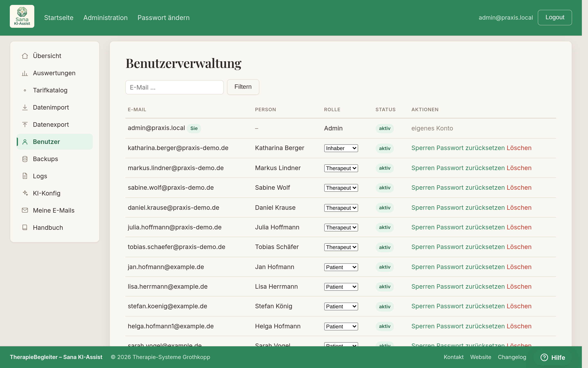Focus the E-Mail filter input field
Screen dimensions: 588x368
click(x=174, y=87)
